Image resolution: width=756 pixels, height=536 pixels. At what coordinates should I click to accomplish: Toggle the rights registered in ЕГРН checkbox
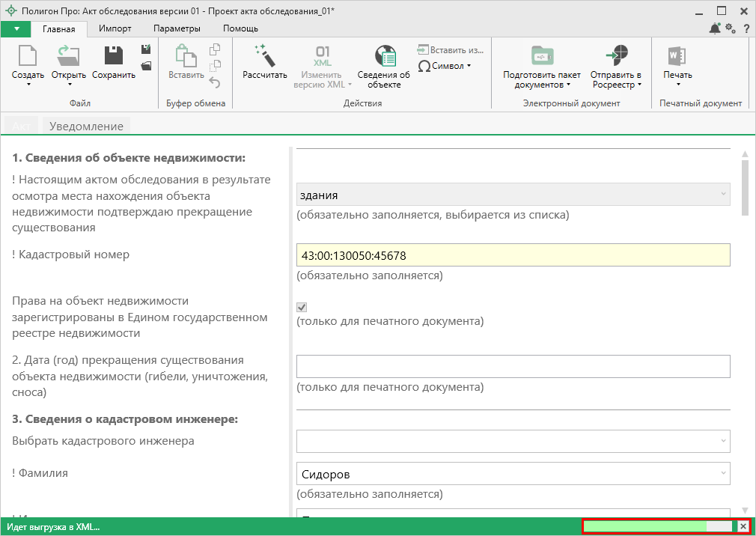click(302, 307)
